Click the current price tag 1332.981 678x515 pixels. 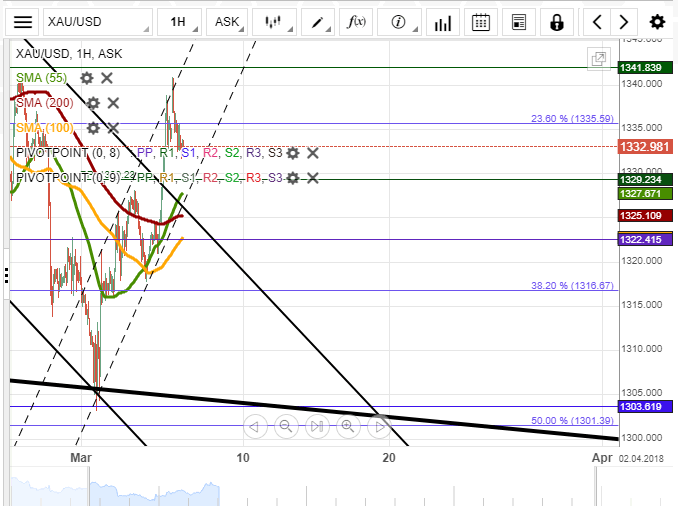pyautogui.click(x=645, y=147)
